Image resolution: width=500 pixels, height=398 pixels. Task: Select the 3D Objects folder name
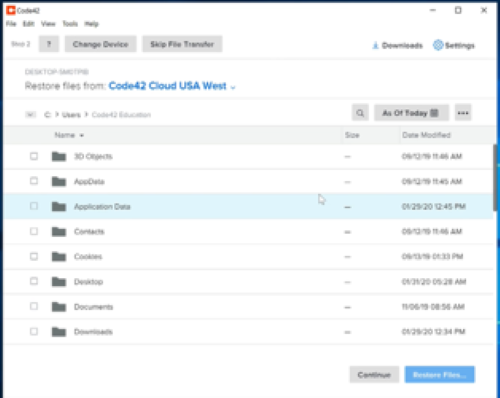[93, 156]
